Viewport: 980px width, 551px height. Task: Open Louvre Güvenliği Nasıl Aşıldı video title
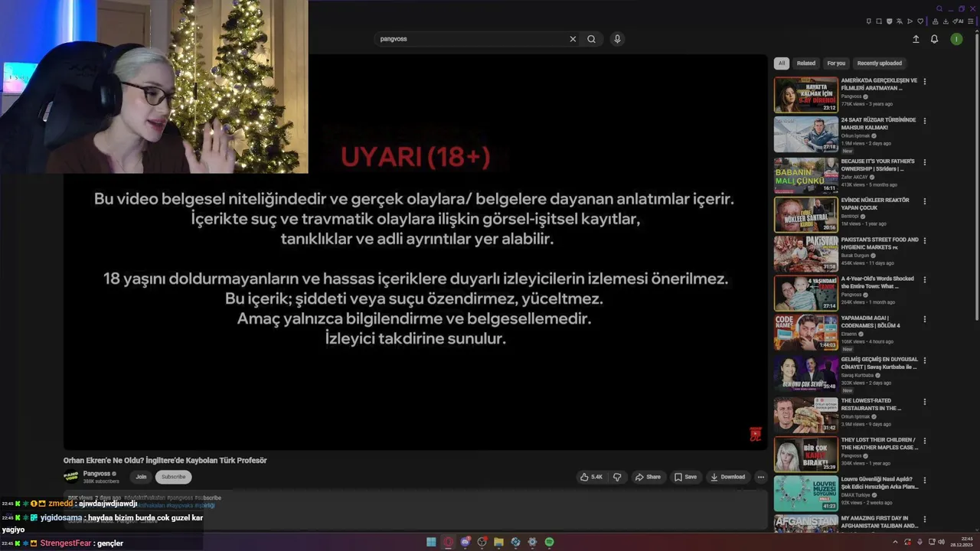pyautogui.click(x=879, y=483)
